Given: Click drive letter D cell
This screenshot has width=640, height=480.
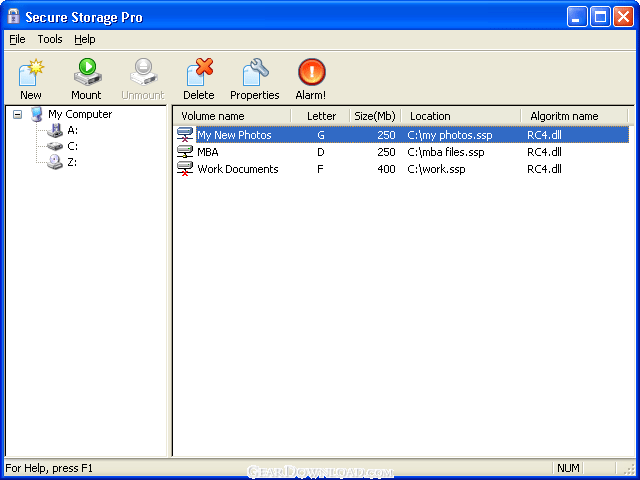Looking at the screenshot, I should click(x=321, y=152).
